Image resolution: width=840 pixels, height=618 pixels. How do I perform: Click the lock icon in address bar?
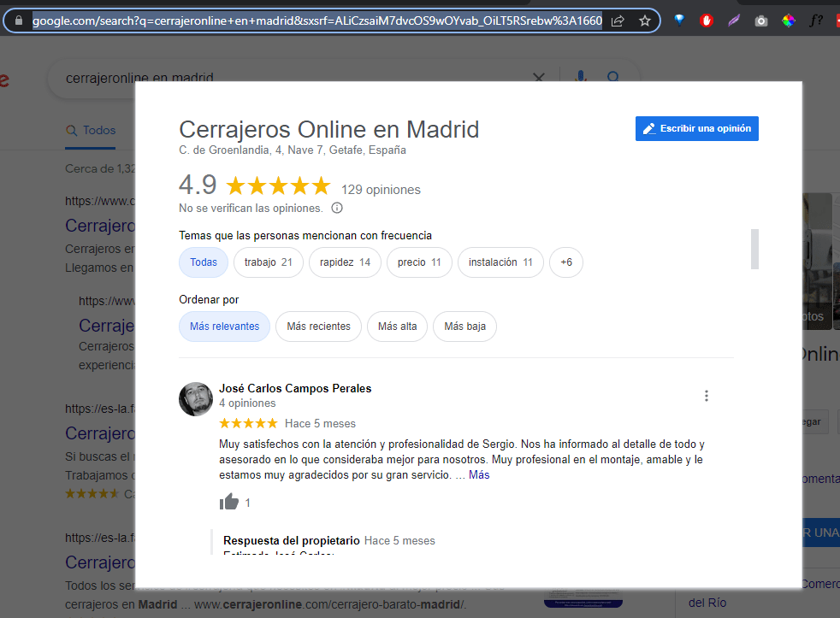tap(19, 21)
